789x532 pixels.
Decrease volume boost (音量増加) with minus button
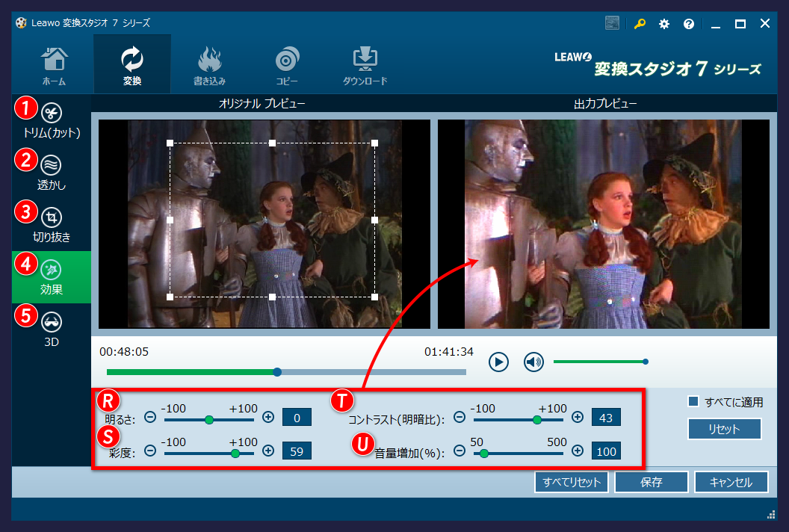click(460, 451)
